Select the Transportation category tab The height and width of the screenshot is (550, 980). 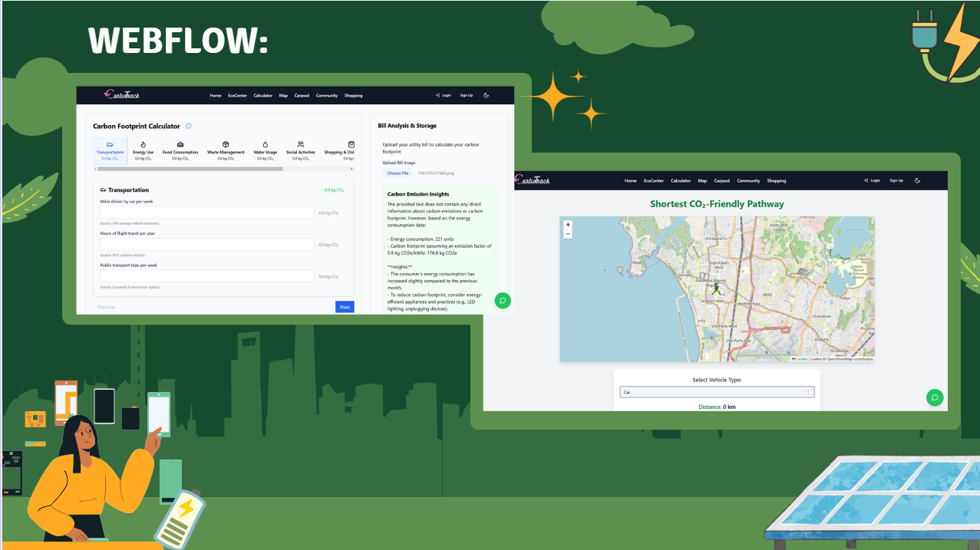click(x=110, y=151)
